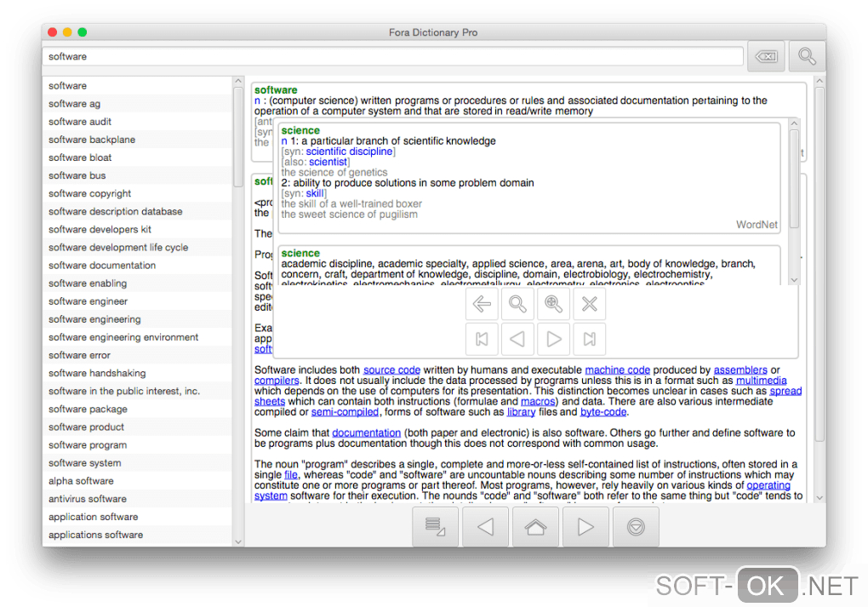
Task: Click definition pane scrollbar down arrow
Action: 819,498
